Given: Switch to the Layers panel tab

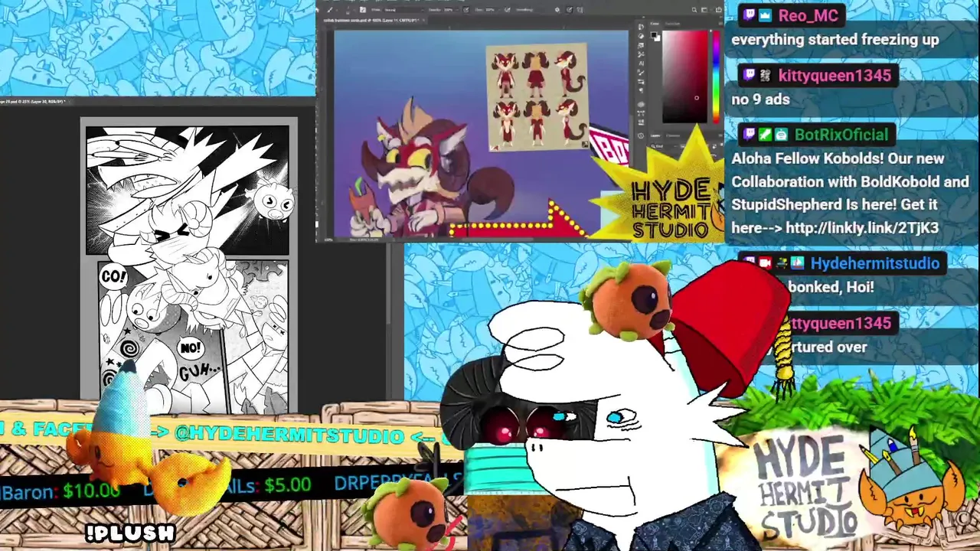Looking at the screenshot, I should [x=655, y=135].
